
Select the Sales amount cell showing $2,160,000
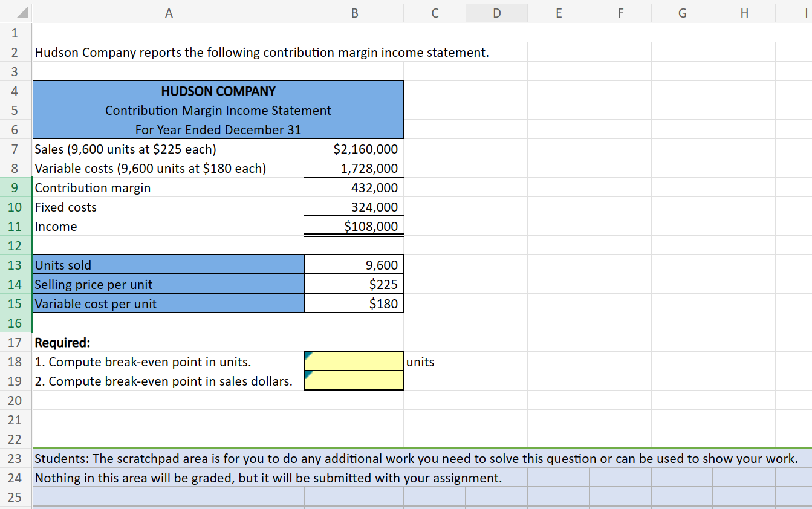(x=354, y=149)
